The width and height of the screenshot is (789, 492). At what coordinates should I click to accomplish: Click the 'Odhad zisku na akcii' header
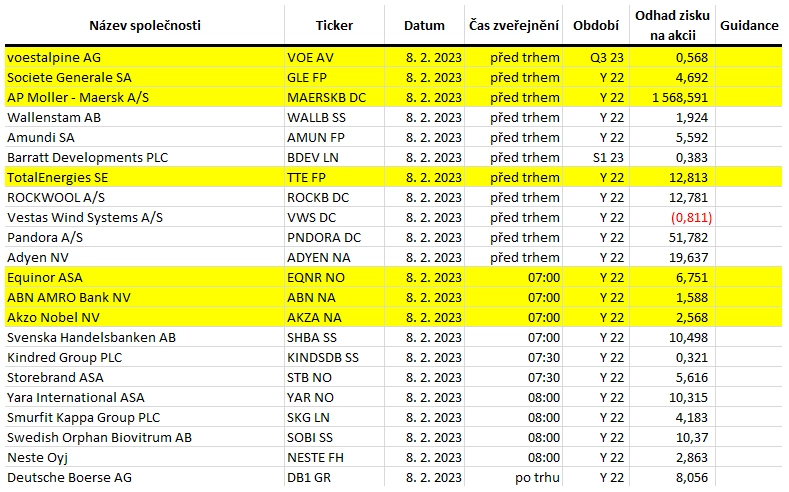pos(672,25)
